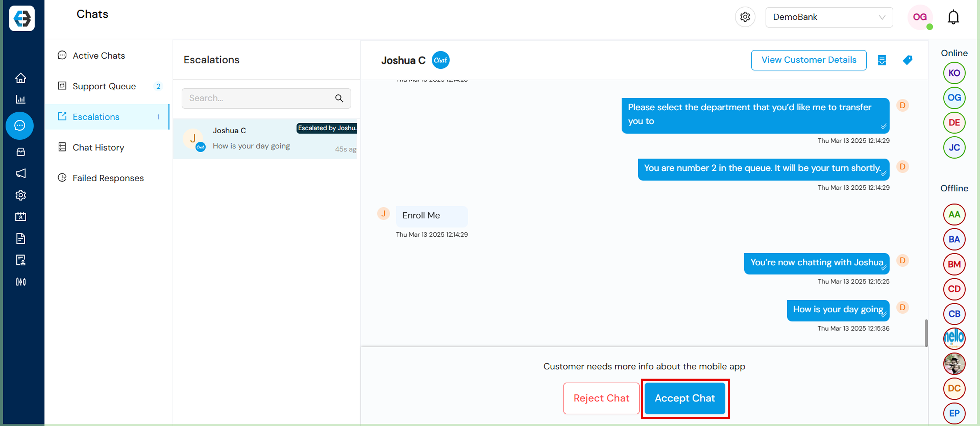The image size is (980, 426).
Task: Open the document with user icon
Action: tap(21, 260)
